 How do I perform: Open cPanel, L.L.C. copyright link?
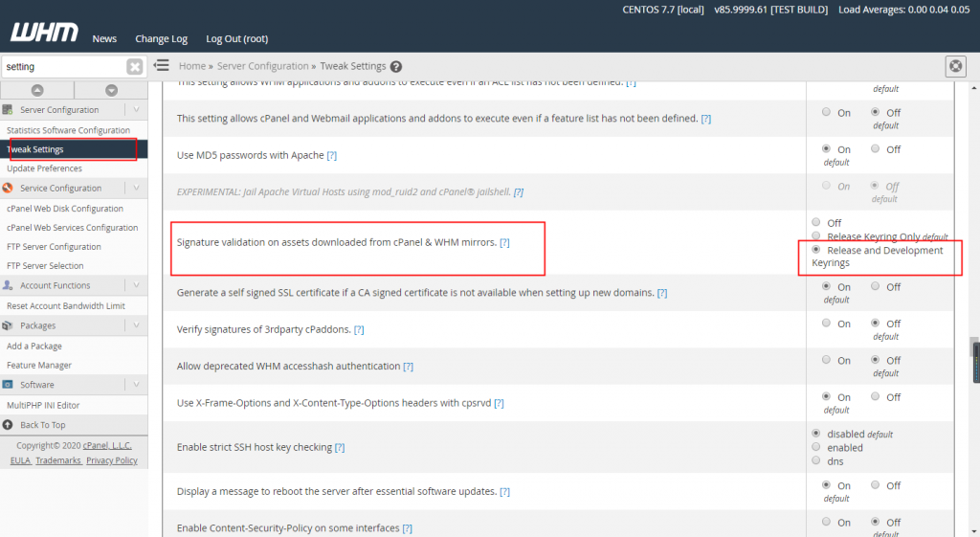(107, 446)
